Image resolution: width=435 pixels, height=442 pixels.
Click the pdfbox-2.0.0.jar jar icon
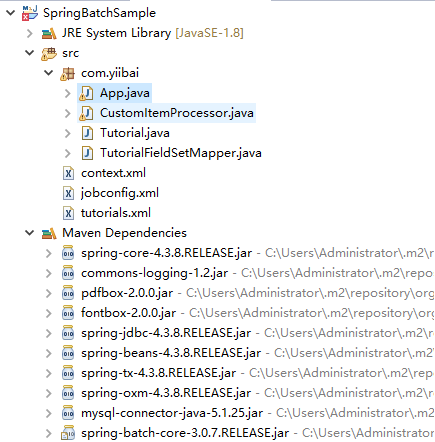coord(68,293)
